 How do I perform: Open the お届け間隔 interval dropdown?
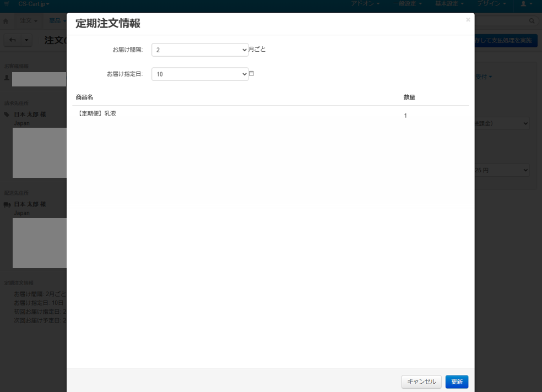(x=200, y=50)
